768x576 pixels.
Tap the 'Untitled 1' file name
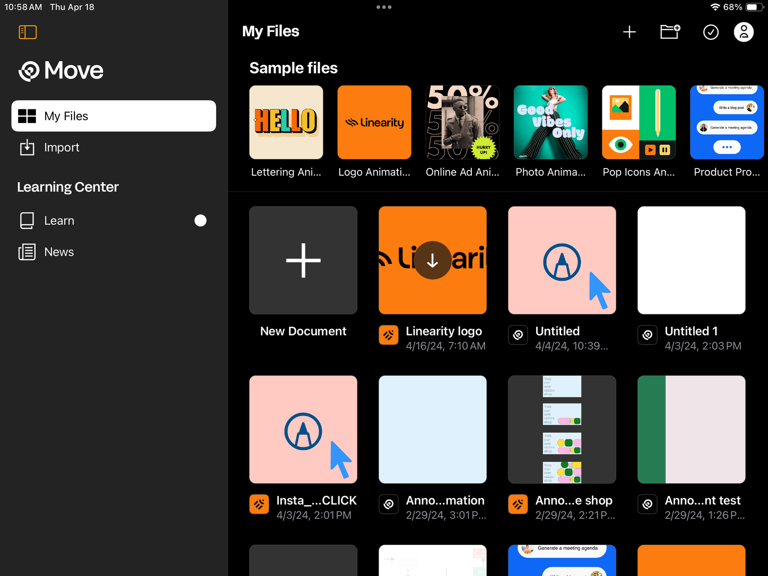click(x=691, y=331)
